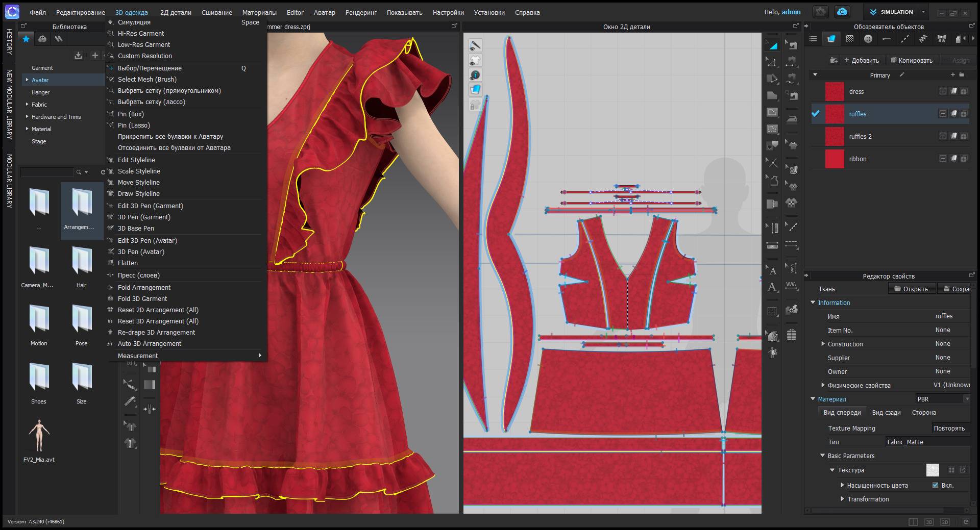Screen dimensions: 980x530
Task: Expand the Avatar folder in Library tree
Action: point(27,80)
